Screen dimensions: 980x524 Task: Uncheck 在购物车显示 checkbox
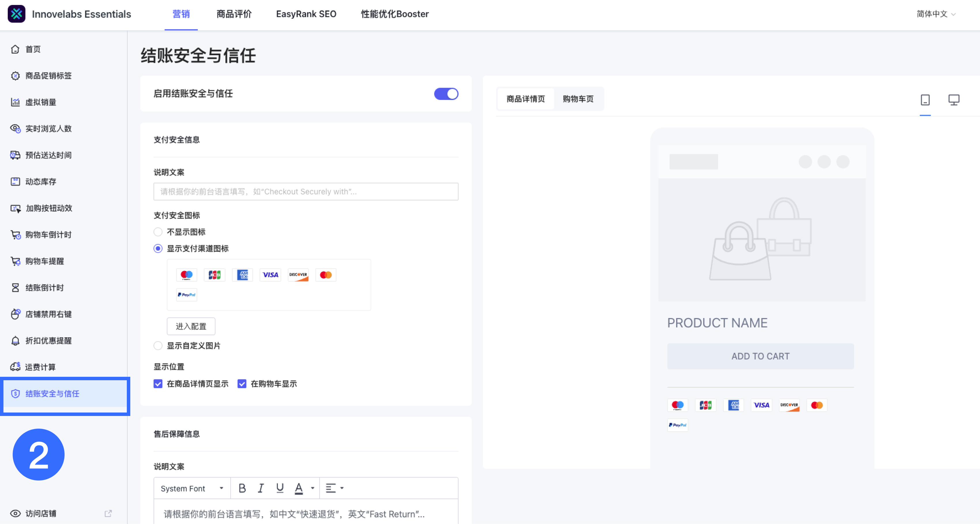[x=242, y=384]
